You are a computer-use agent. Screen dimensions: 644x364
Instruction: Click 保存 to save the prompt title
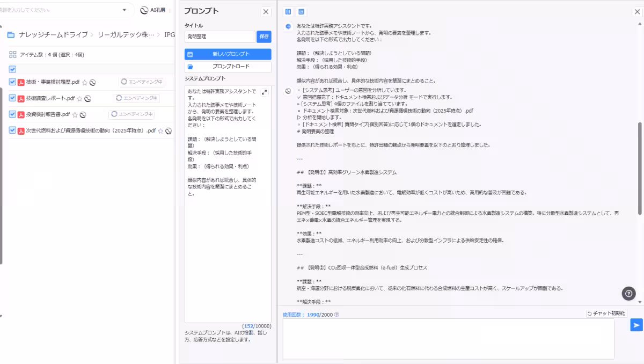(264, 37)
